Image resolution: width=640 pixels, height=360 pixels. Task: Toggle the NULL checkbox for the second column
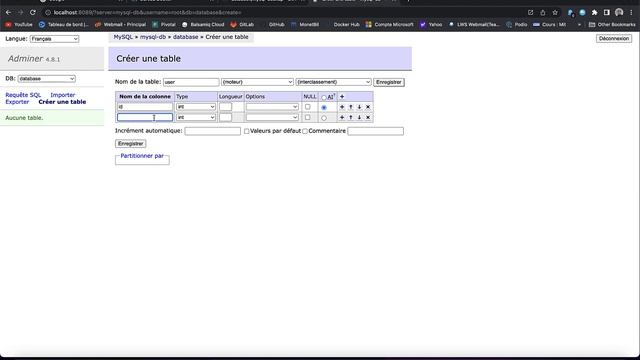308,118
